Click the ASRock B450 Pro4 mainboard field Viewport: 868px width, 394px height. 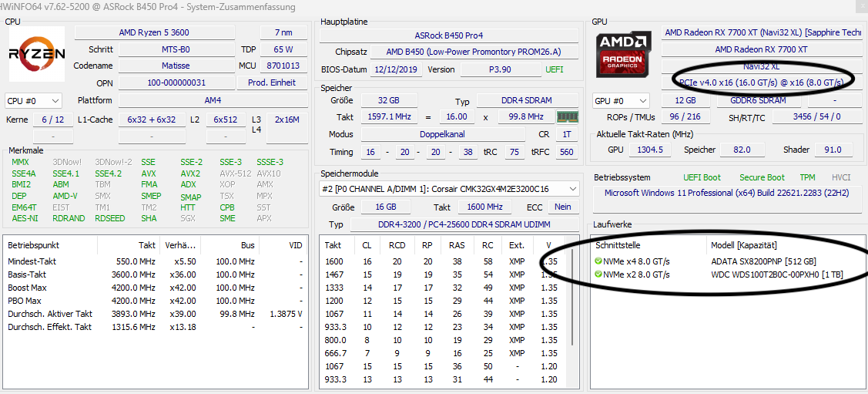(449, 35)
